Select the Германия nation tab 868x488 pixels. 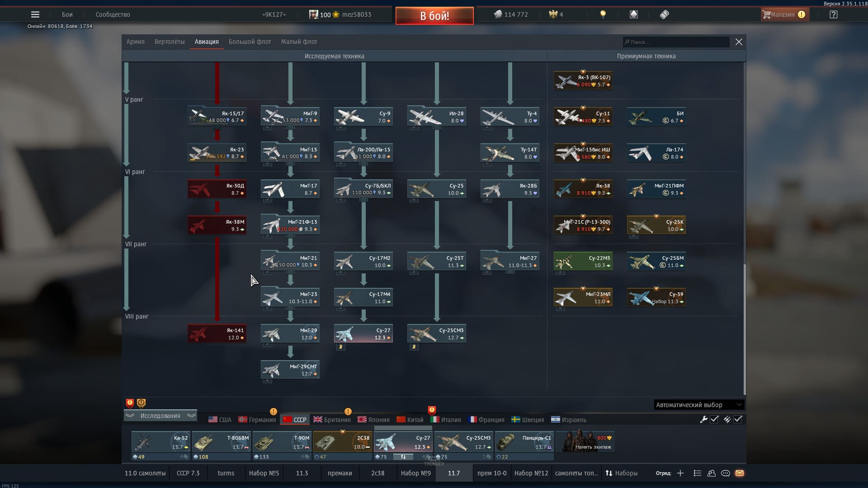coord(257,420)
